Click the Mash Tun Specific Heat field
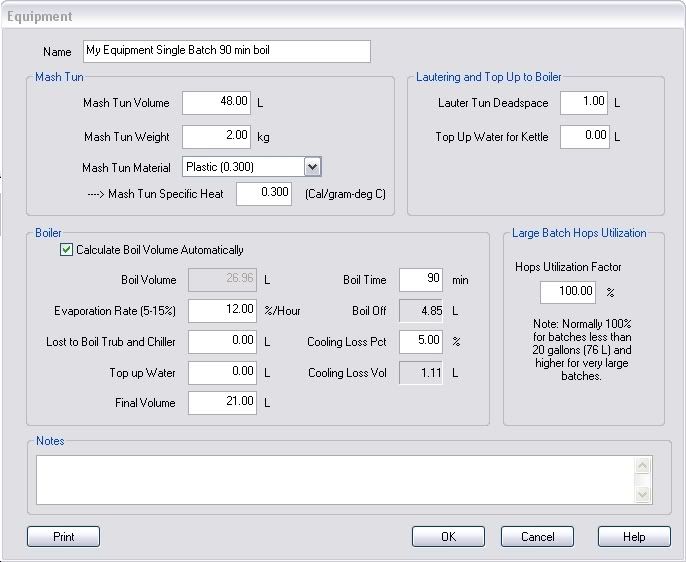686x562 pixels. coord(264,194)
